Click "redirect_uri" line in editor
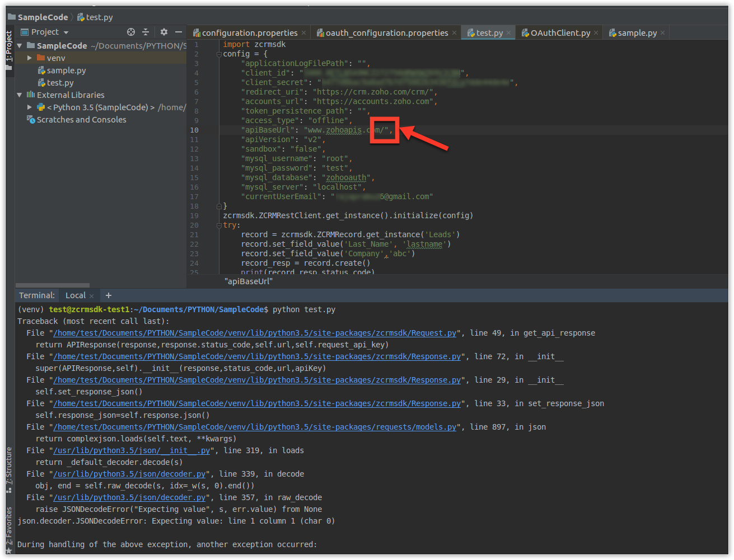Viewport: 734px width, 560px height. pyautogui.click(x=339, y=92)
